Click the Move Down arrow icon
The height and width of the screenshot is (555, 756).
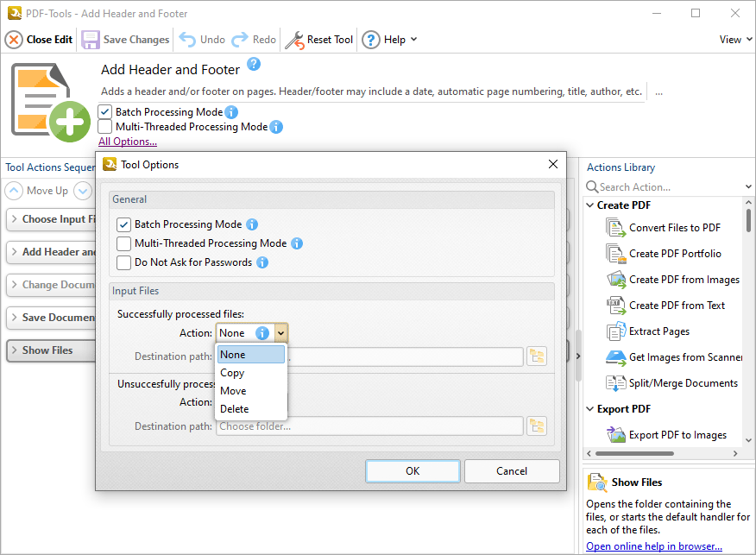click(83, 191)
